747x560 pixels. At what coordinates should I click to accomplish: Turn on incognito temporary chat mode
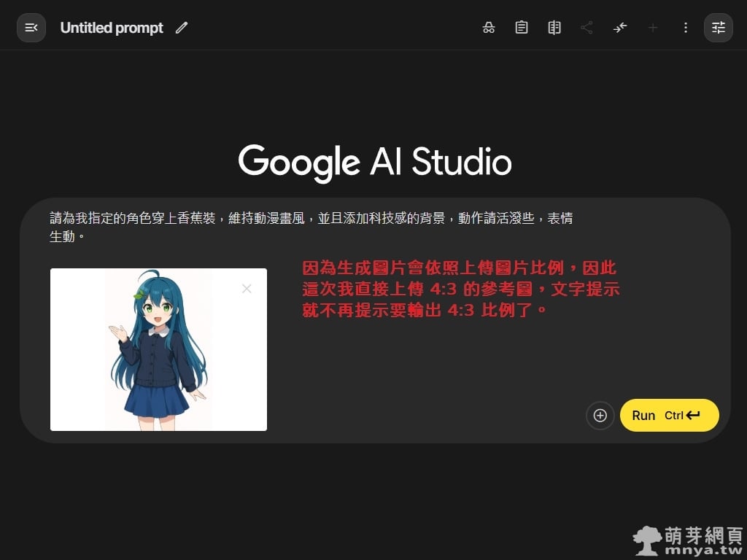point(489,28)
